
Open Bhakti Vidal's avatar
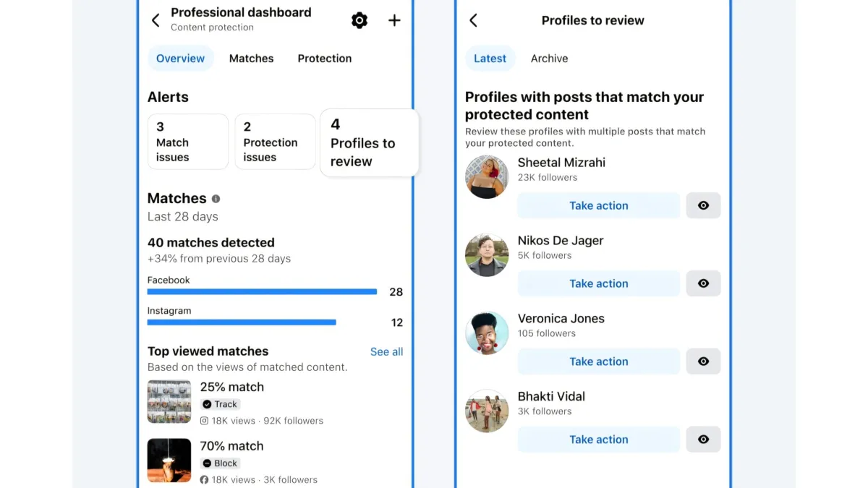point(487,411)
